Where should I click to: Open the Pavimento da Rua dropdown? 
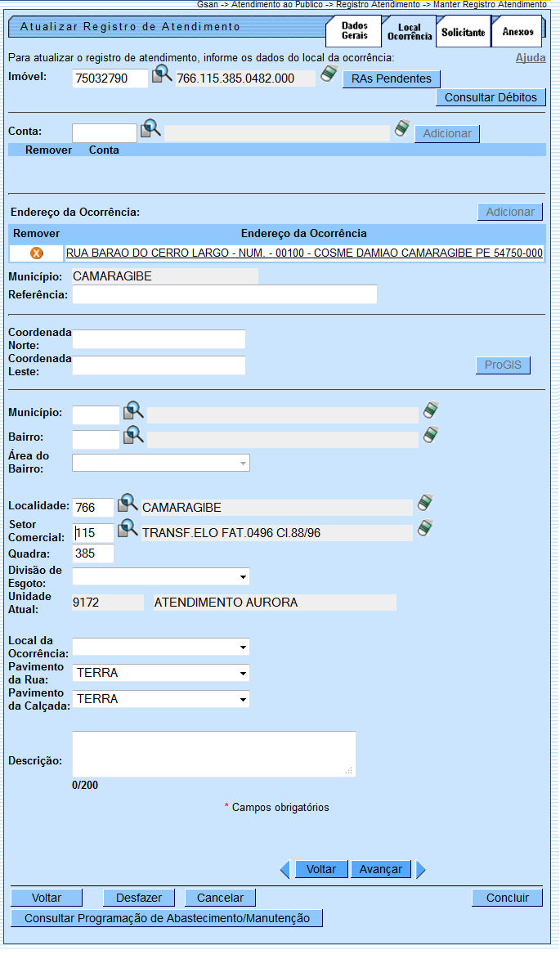click(161, 674)
